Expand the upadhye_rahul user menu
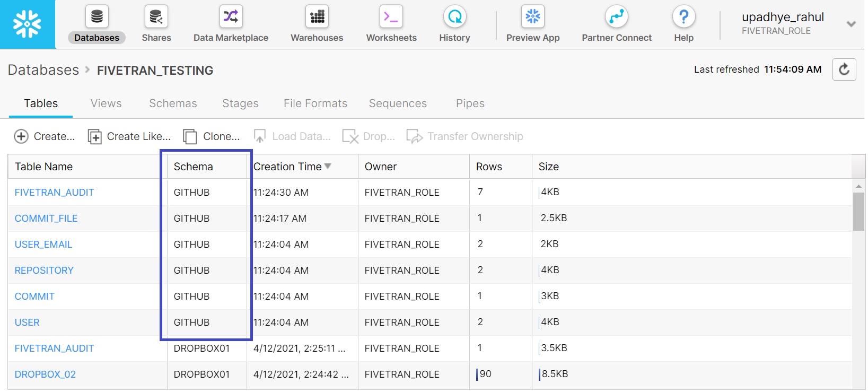 pyautogui.click(x=851, y=24)
